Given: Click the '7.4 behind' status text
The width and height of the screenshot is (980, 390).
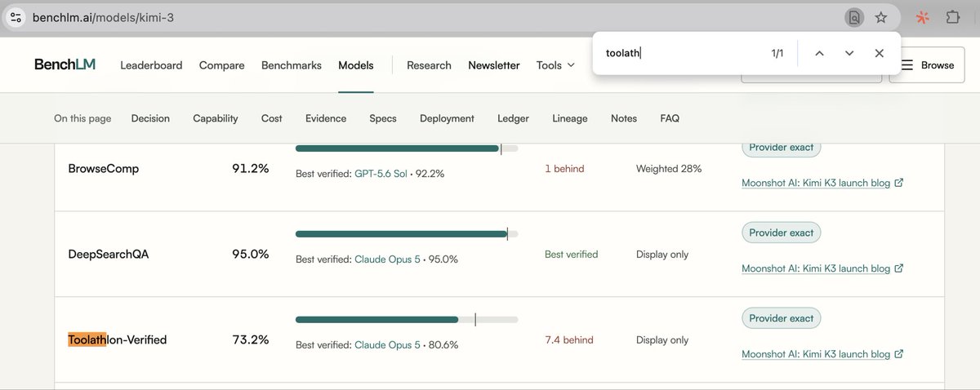Looking at the screenshot, I should (569, 340).
